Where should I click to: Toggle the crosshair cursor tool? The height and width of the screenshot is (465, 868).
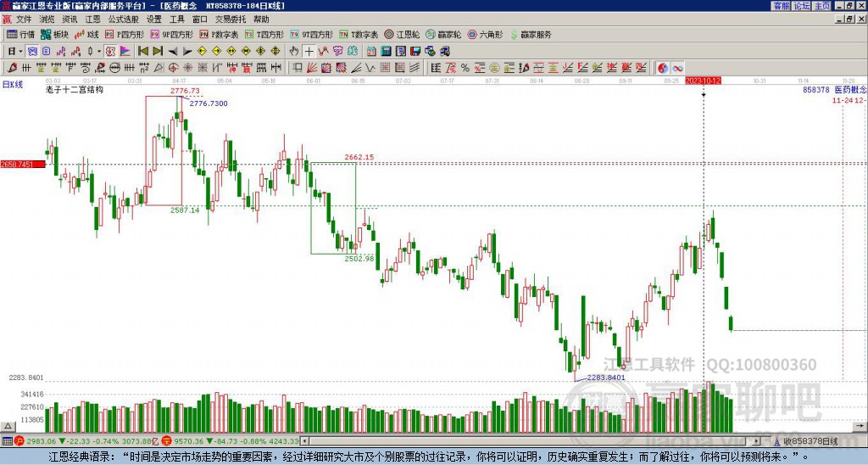tap(309, 52)
